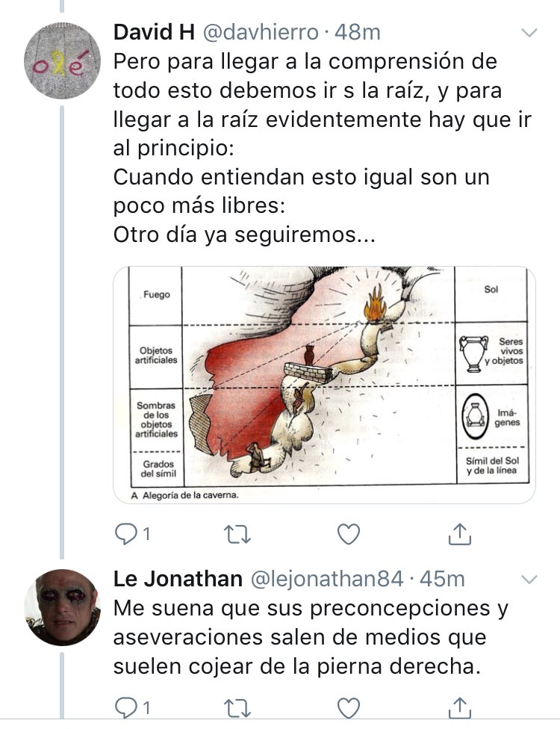Reply to Le Jonathan's tweet
Image resolution: width=560 pixels, height=729 pixels.
pos(132,708)
